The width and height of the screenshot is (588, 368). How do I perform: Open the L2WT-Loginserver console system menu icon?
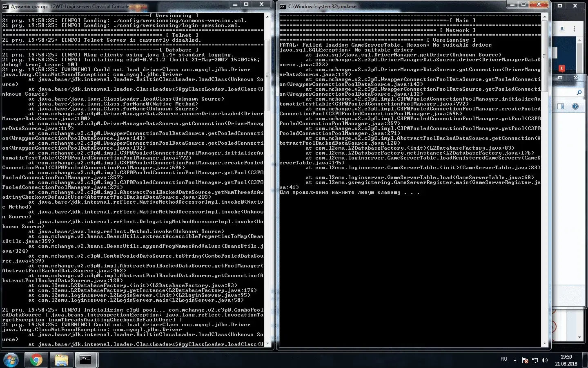click(x=5, y=7)
